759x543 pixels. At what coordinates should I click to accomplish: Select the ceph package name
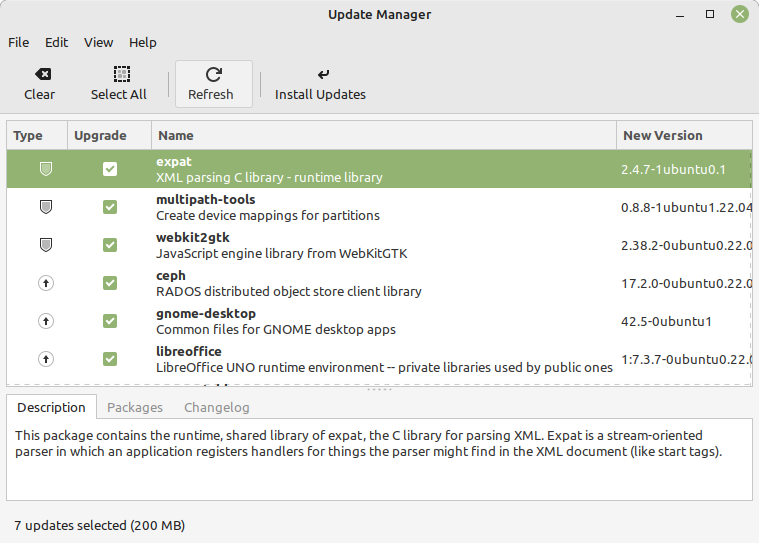pyautogui.click(x=171, y=275)
